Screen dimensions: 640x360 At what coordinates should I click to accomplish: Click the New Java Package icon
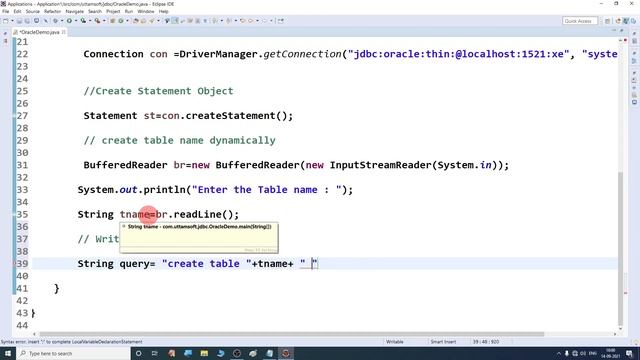click(x=113, y=21)
